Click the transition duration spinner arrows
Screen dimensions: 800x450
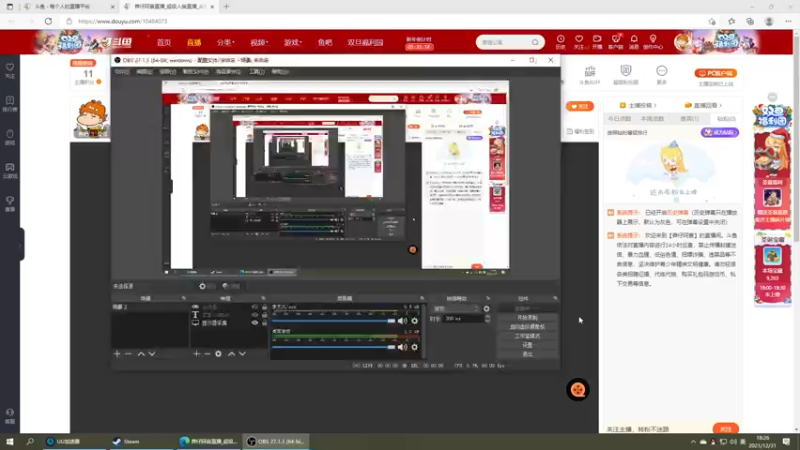click(487, 318)
